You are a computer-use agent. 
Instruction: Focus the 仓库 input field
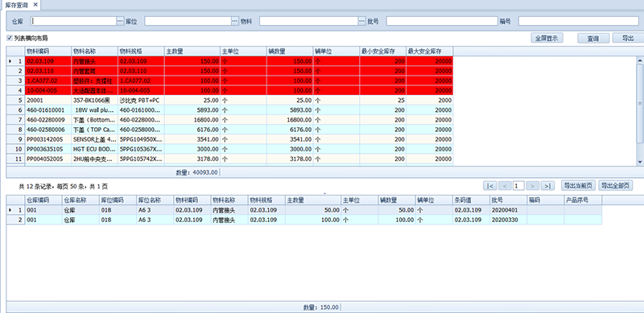pos(74,21)
